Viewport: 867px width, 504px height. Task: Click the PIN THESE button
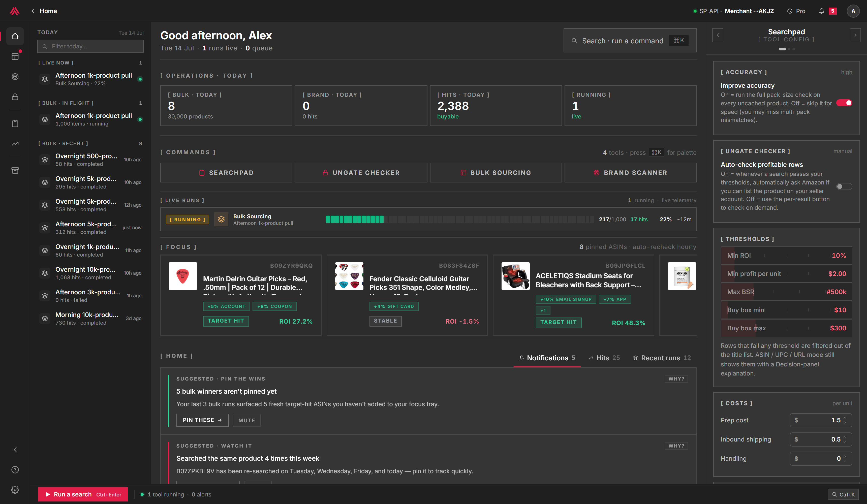[202, 420]
